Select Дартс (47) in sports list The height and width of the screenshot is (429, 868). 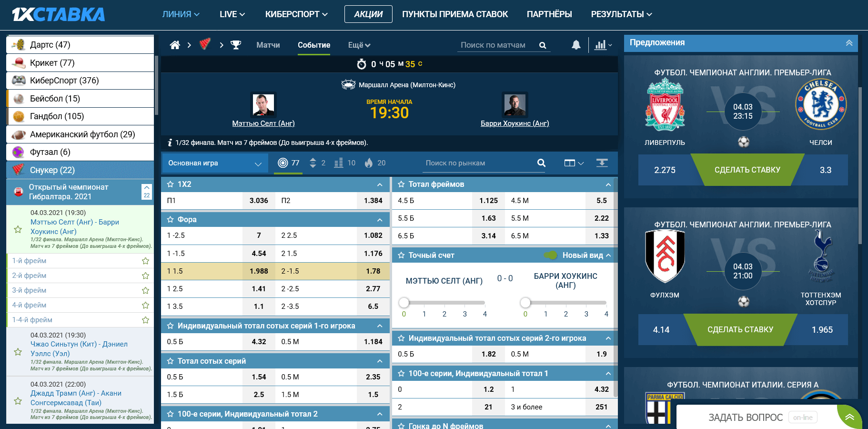pyautogui.click(x=80, y=45)
